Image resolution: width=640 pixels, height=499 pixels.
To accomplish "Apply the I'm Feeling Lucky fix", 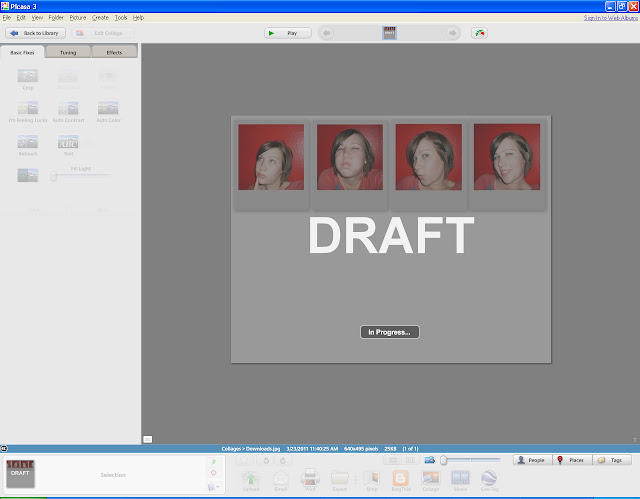I will 28,108.
